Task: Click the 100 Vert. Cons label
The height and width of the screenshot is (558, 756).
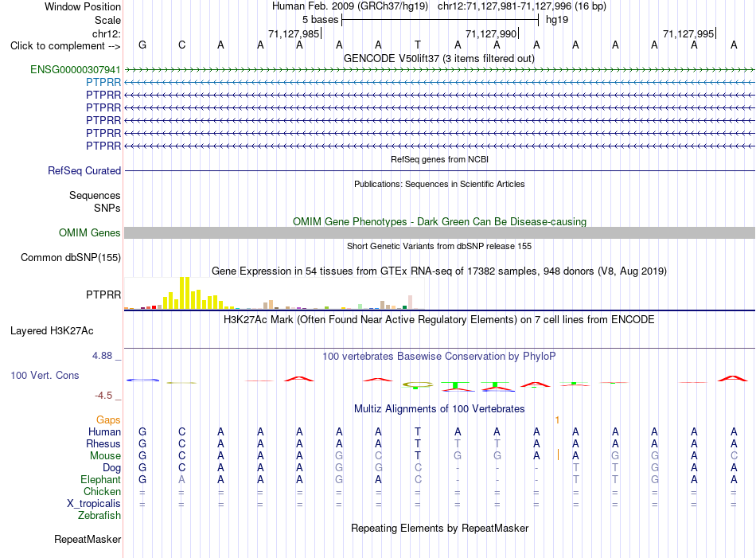Action: point(45,375)
